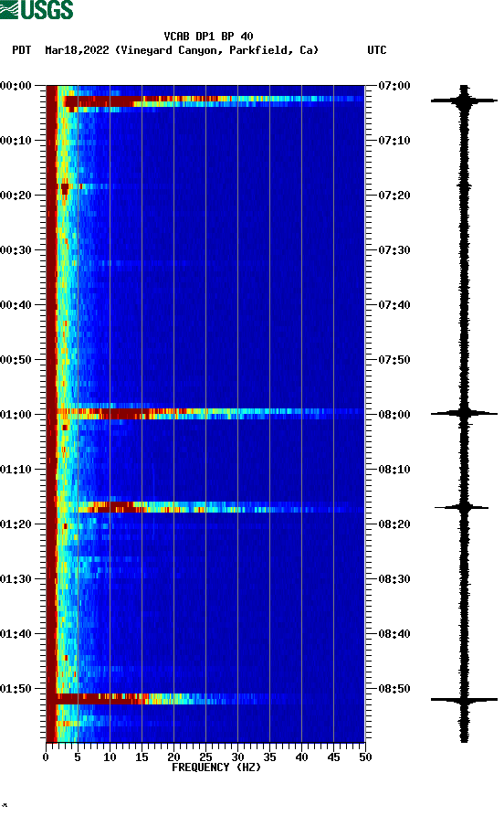
Task: Click the '01:40' PDT time label
Action: coord(16,634)
